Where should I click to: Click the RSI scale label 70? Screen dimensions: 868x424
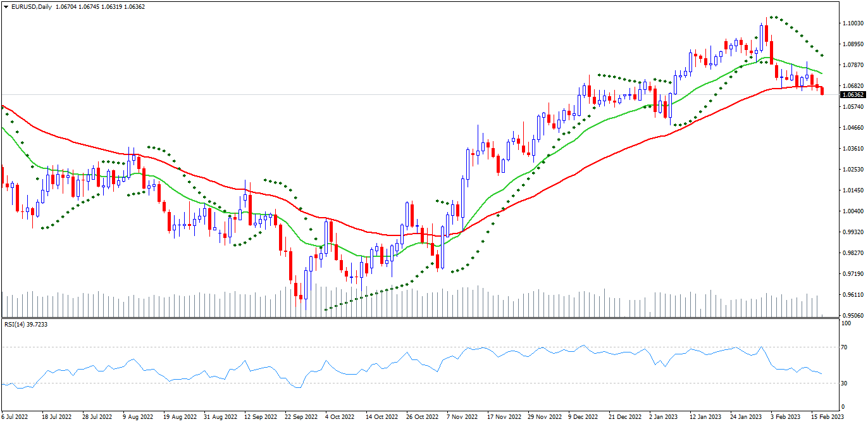pos(845,347)
